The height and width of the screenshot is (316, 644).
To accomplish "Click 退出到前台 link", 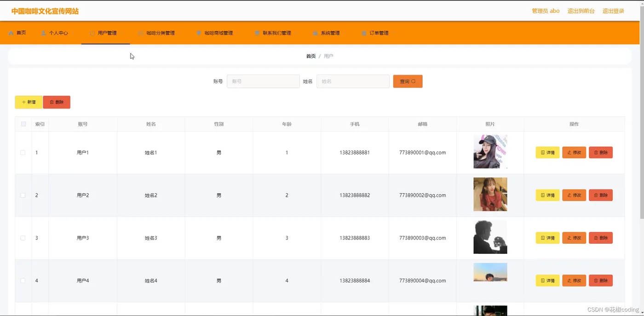I will 581,11.
